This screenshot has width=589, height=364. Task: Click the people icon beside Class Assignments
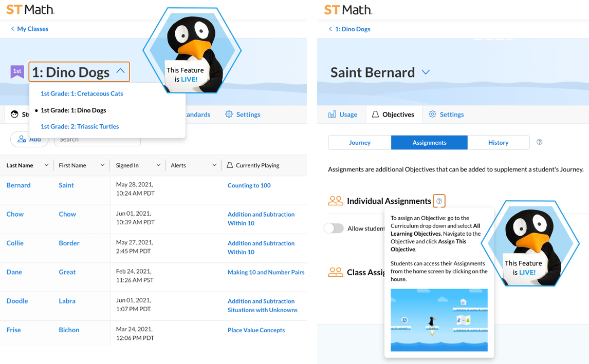pyautogui.click(x=336, y=272)
